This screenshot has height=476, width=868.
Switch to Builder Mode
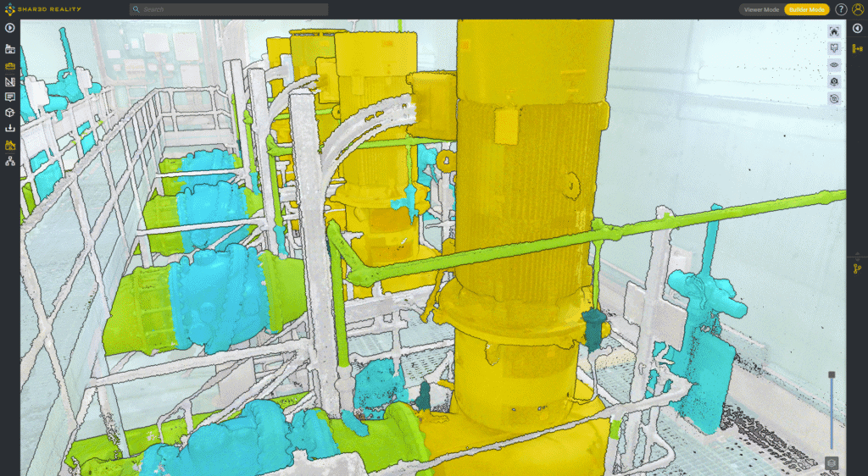point(806,9)
